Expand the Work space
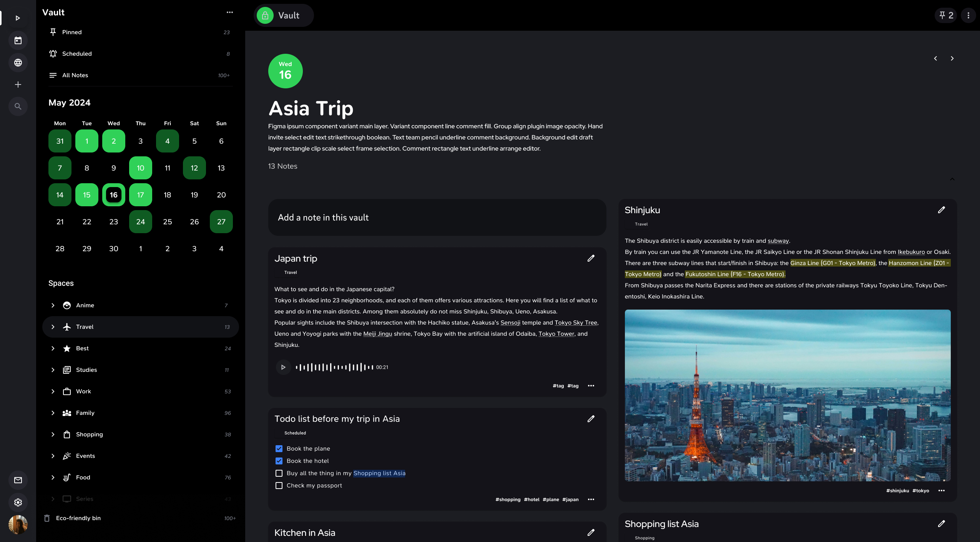Screen dimensions: 980x542 point(53,391)
